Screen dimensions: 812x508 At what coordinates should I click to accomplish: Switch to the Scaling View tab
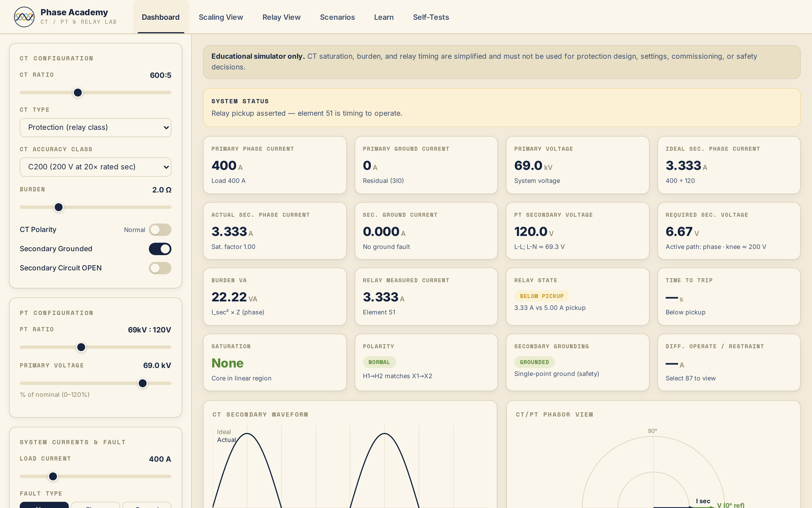click(221, 17)
